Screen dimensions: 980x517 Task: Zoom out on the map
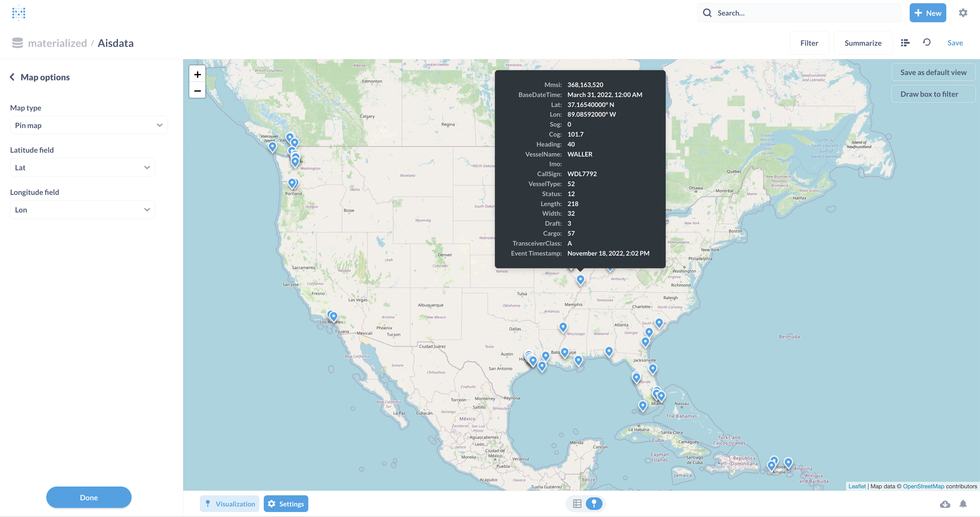(x=197, y=91)
